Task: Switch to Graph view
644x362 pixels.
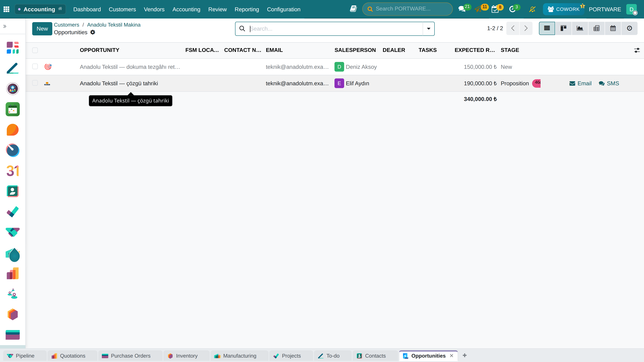Action: click(580, 28)
